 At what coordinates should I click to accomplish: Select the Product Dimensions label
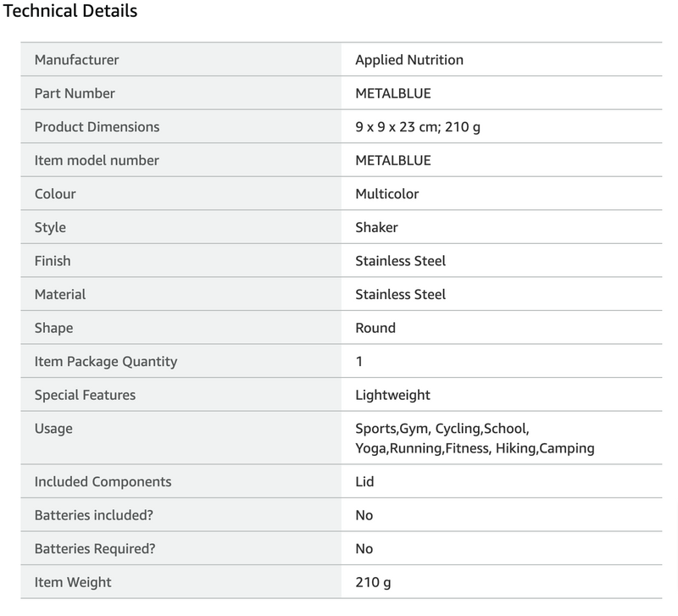point(97,127)
